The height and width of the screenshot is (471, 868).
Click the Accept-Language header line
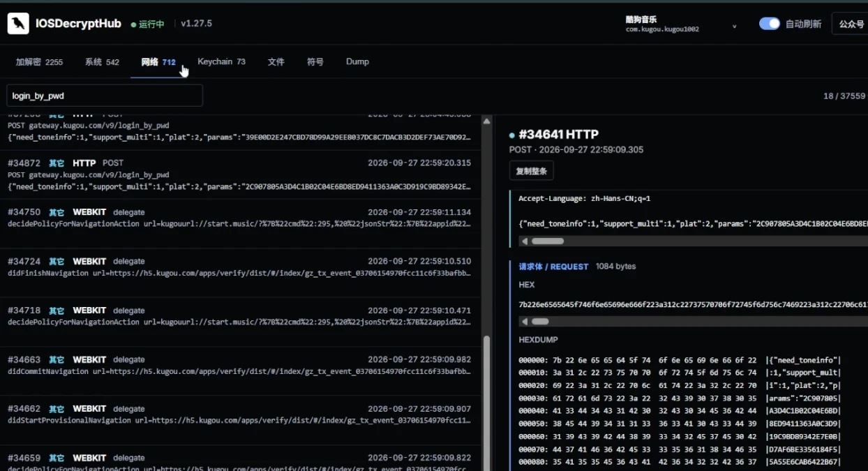[586, 199]
